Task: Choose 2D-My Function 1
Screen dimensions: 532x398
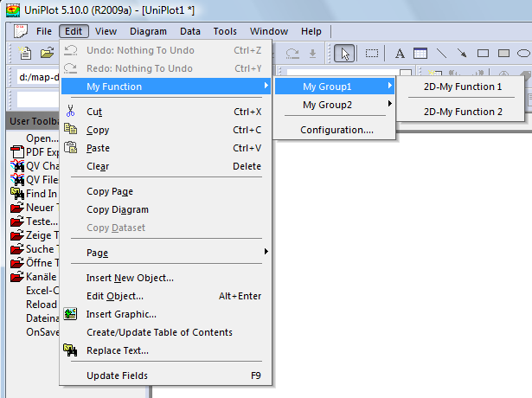Action: coord(462,87)
